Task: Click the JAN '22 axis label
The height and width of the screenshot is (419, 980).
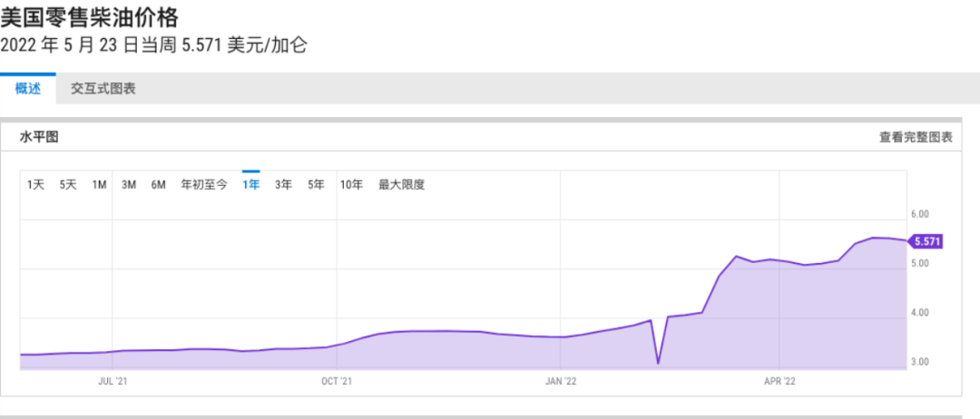Action: click(561, 382)
